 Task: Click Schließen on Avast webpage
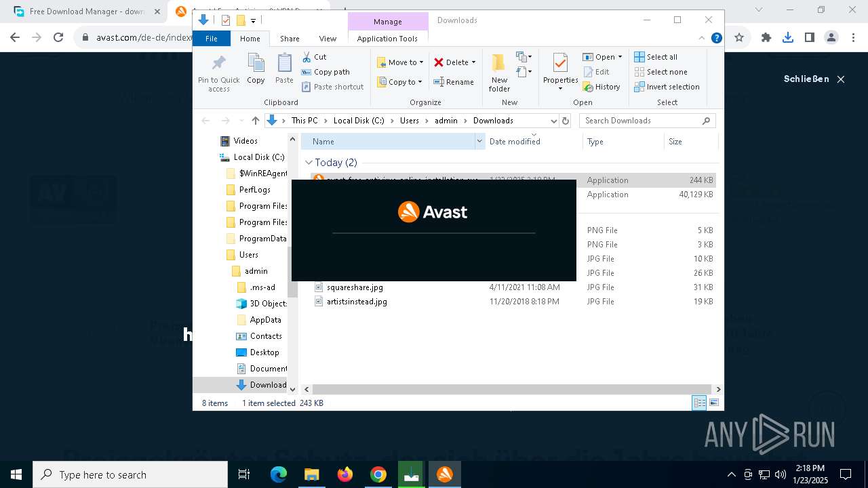[x=814, y=79]
